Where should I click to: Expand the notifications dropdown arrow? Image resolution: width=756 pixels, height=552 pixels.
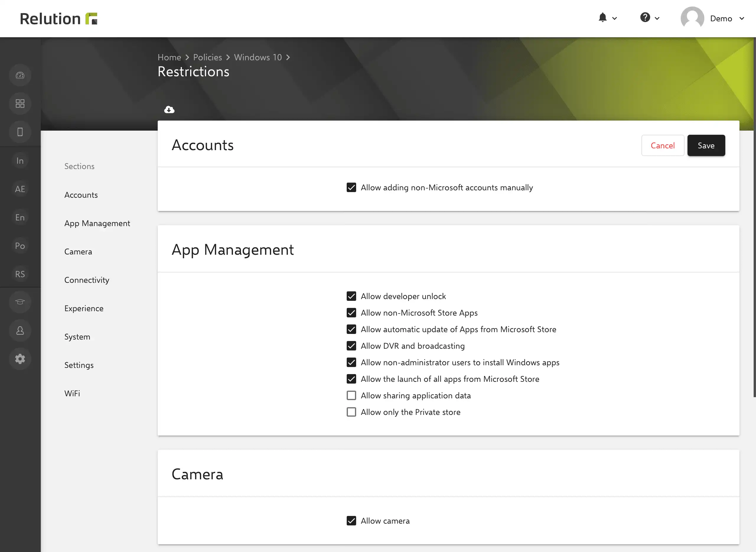click(615, 19)
